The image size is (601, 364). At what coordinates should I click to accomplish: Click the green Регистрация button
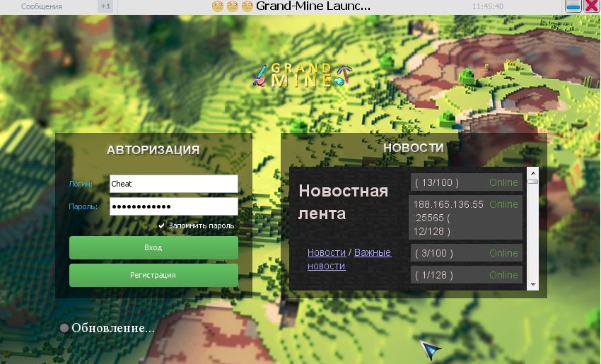153,275
